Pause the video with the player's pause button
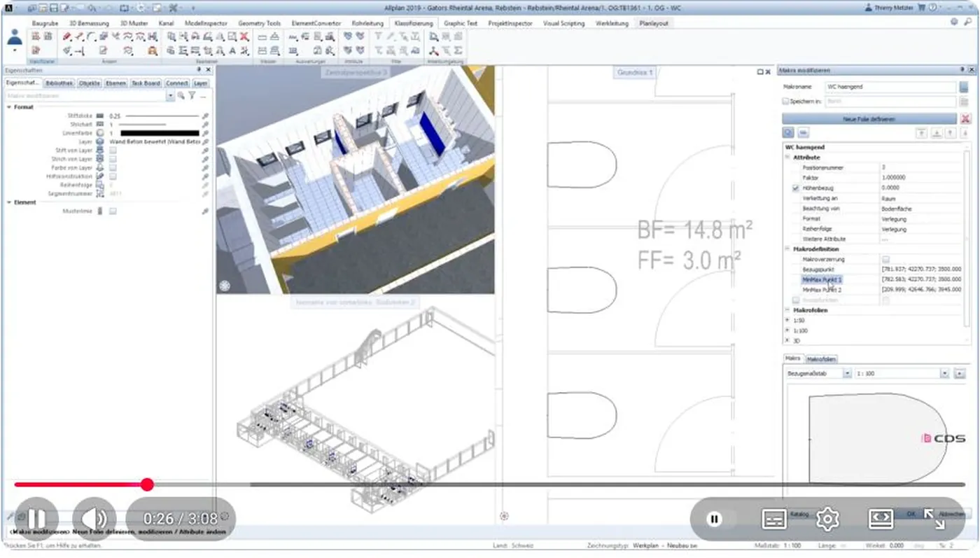Viewport: 980px width, 558px height. coord(36,519)
